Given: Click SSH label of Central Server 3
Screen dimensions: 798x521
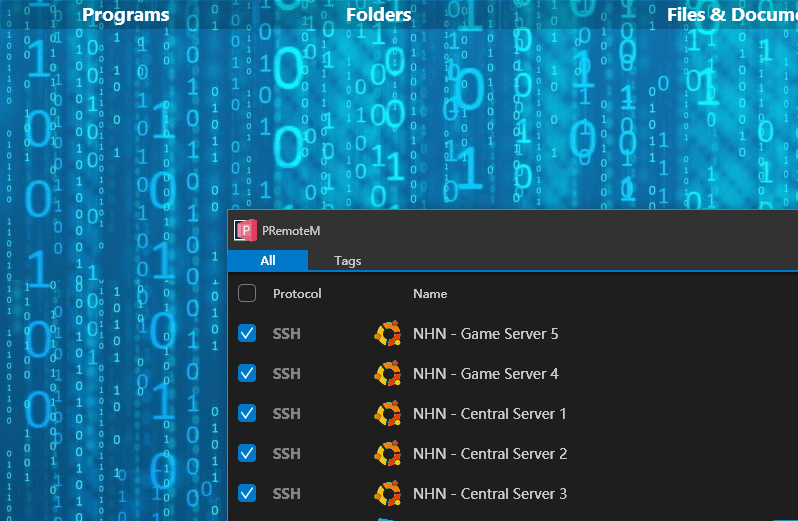Looking at the screenshot, I should click(287, 494).
